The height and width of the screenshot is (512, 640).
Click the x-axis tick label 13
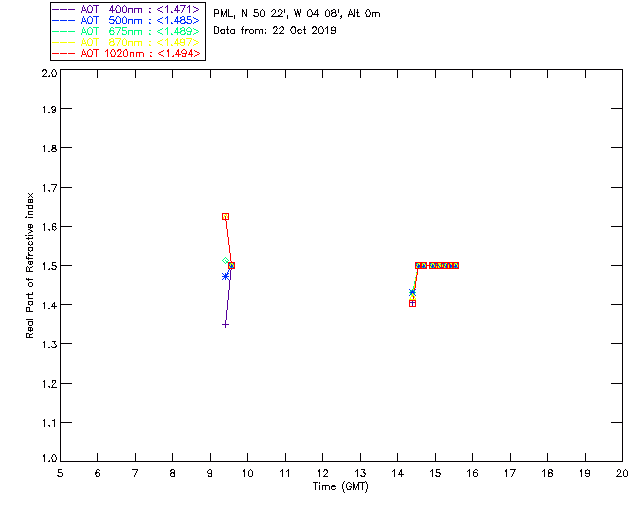[x=360, y=473]
